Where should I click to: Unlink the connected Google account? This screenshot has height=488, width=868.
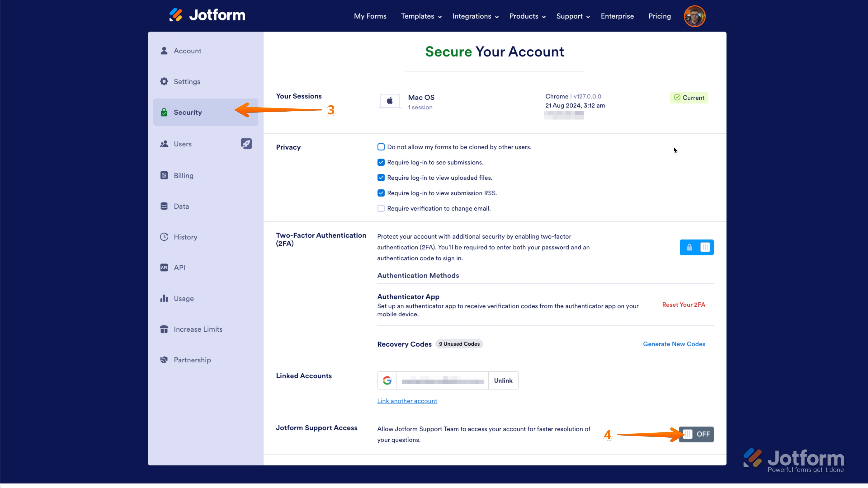pos(503,380)
